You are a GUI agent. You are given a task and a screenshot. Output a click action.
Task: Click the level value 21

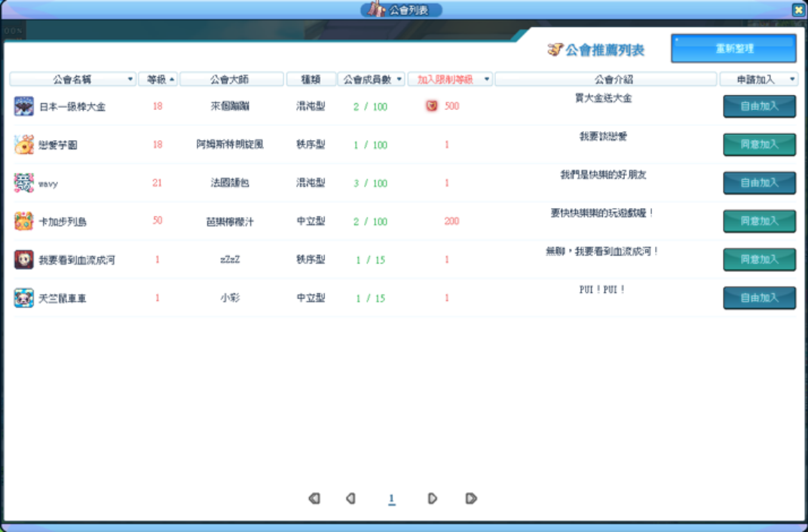click(158, 183)
